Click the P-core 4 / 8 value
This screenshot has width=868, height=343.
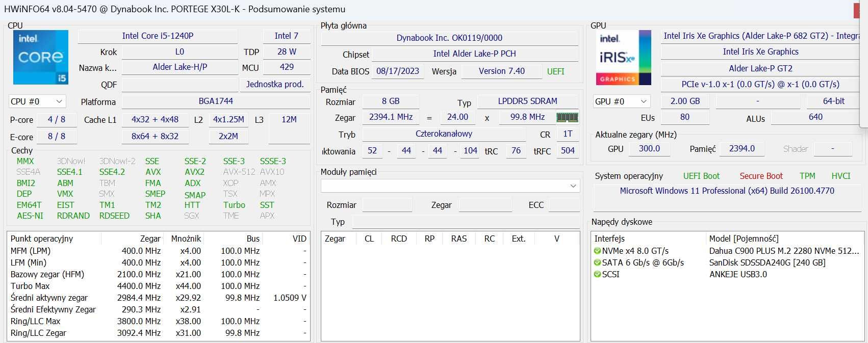tap(57, 119)
